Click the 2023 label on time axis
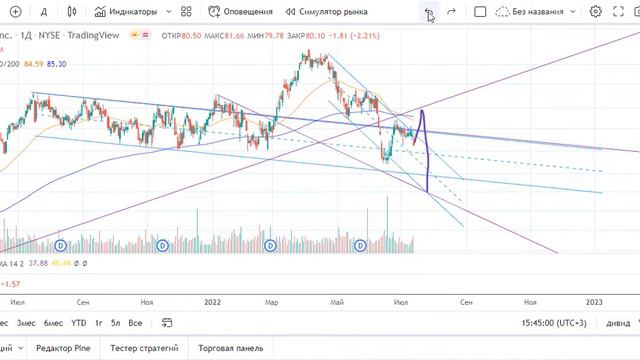This screenshot has width=640, height=360. click(594, 302)
